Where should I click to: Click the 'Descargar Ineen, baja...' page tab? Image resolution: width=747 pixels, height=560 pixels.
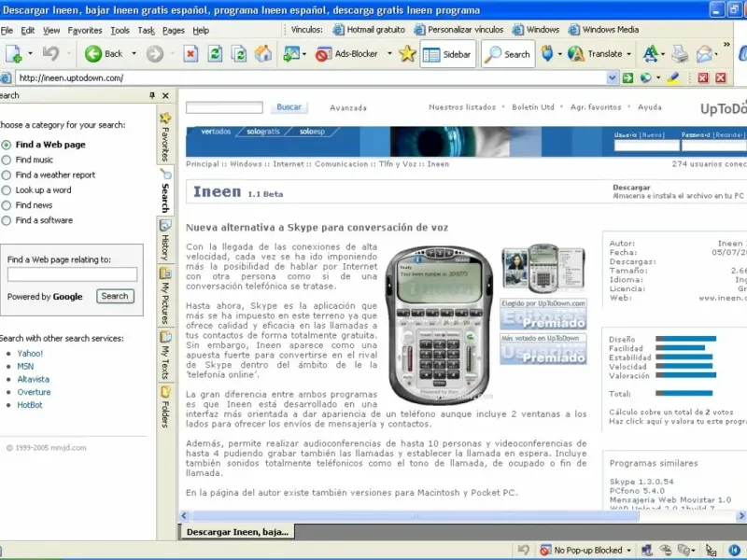point(237,532)
